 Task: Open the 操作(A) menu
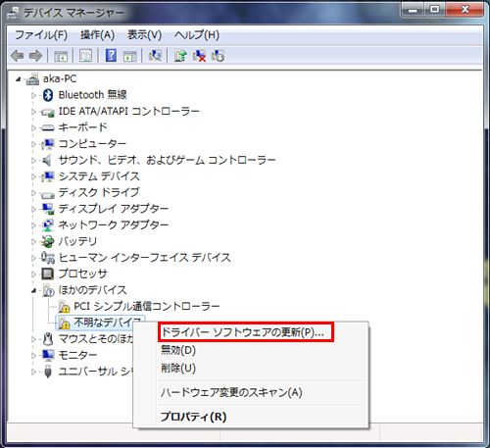click(97, 34)
